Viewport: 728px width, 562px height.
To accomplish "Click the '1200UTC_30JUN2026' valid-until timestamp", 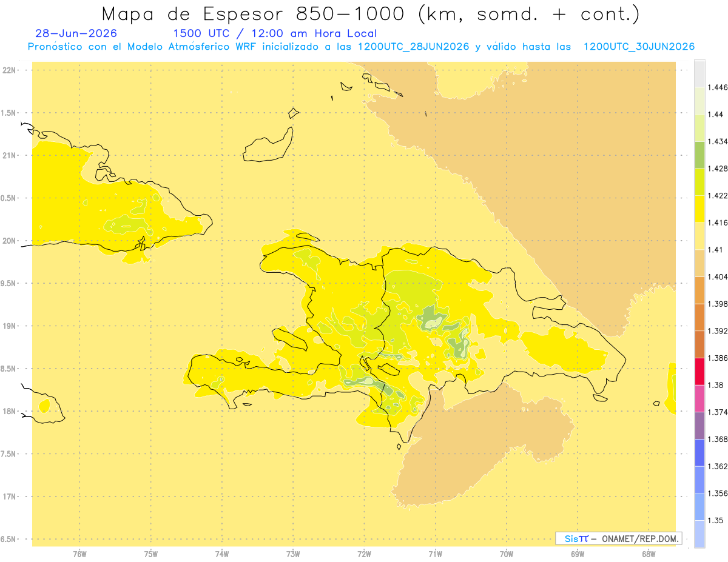I will (639, 47).
